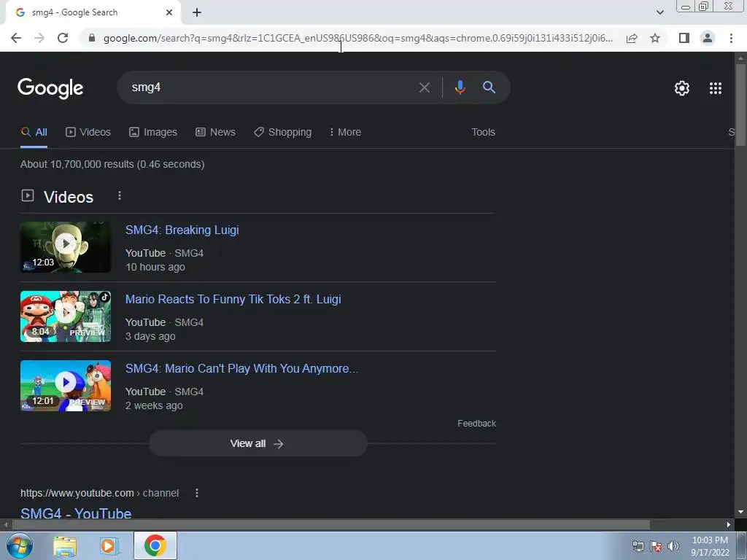
Task: Open the Google apps grid
Action: (x=716, y=88)
